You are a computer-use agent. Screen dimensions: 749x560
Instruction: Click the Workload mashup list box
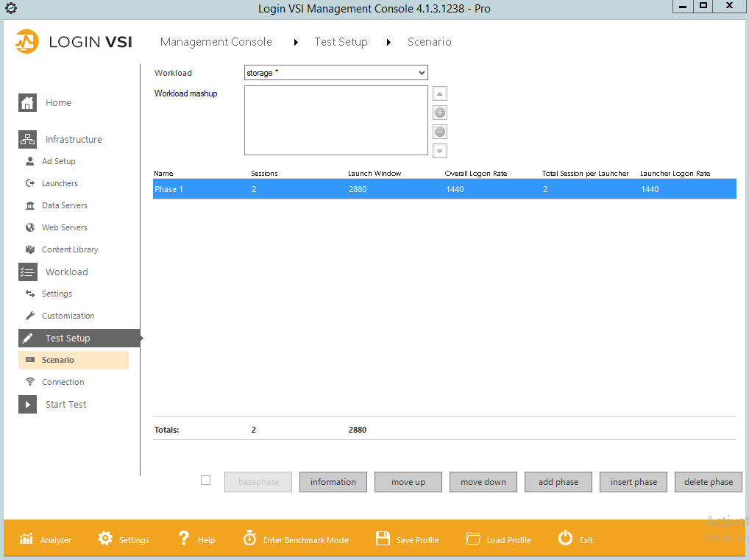tap(336, 121)
